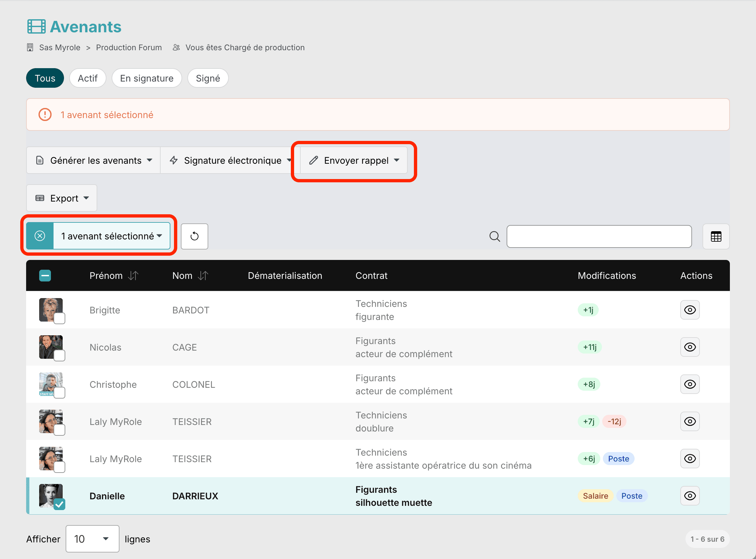
Task: Sort by Nom column arrows
Action: coord(203,276)
